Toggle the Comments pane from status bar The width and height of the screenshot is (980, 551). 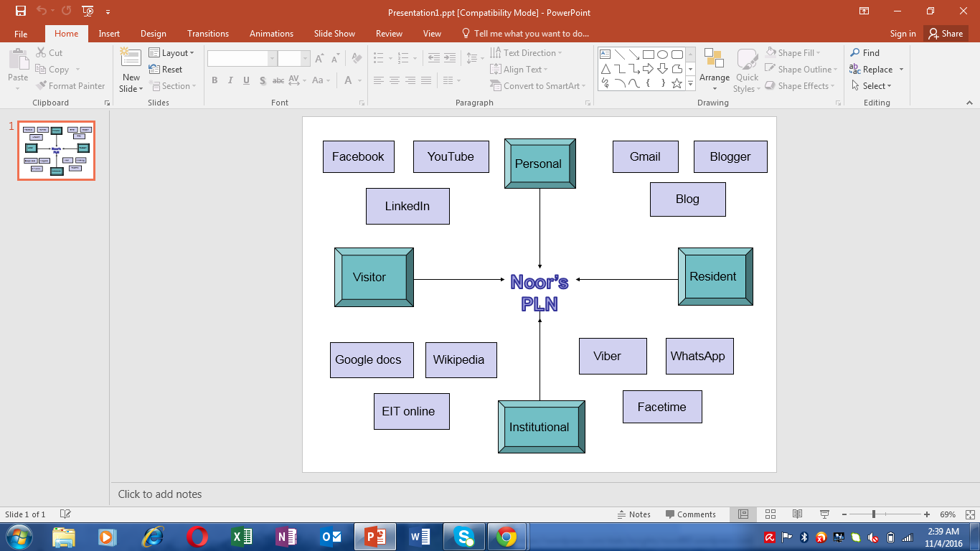[691, 514]
